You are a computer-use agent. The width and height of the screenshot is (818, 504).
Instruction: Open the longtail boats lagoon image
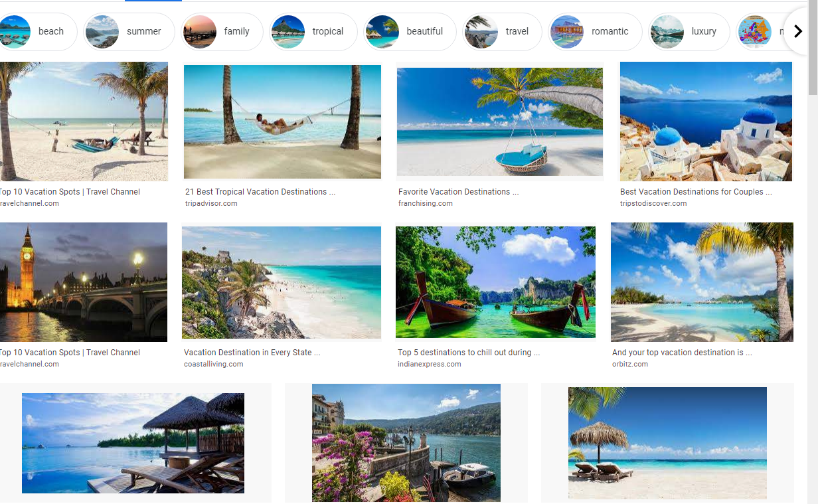pyautogui.click(x=495, y=282)
